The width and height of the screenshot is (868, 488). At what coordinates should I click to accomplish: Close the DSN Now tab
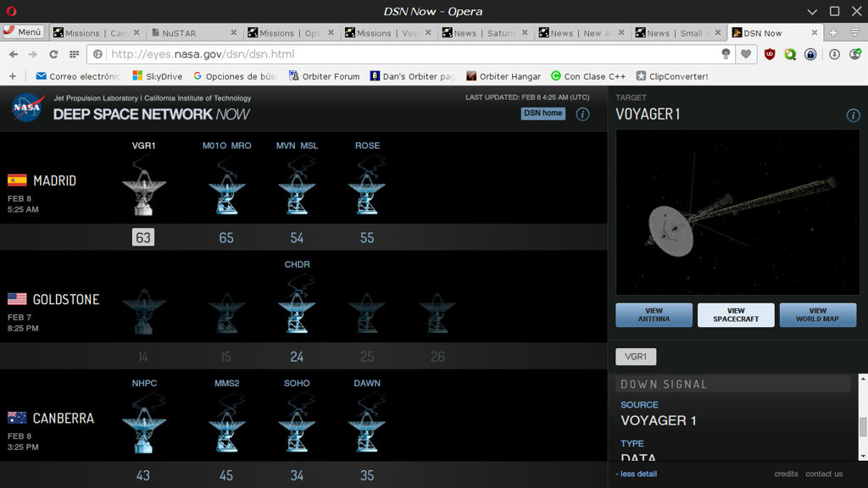coord(815,33)
